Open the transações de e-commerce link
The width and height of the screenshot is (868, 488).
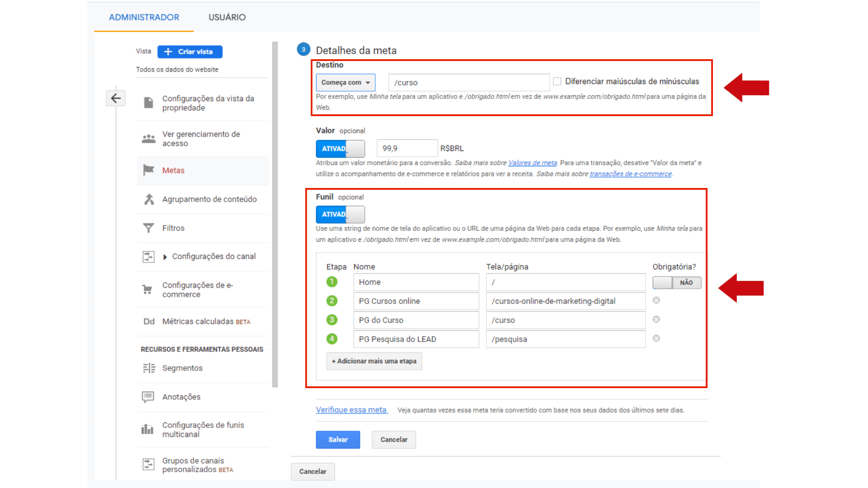pyautogui.click(x=630, y=174)
